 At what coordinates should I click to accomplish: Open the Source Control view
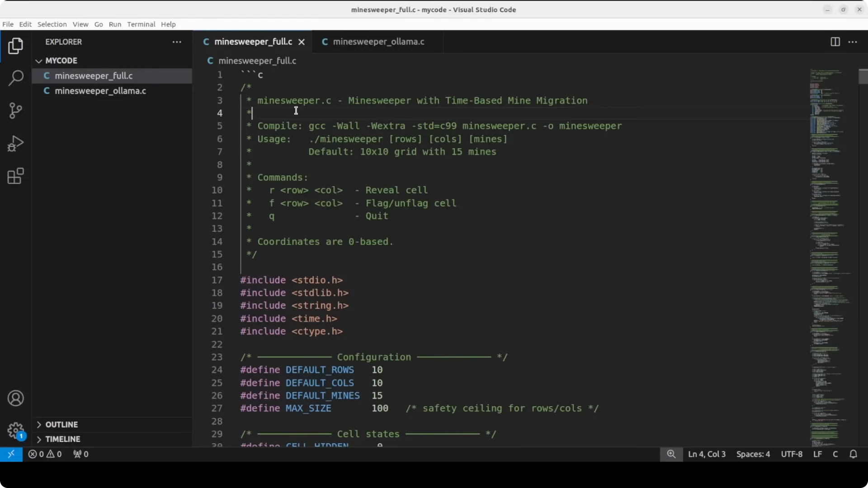click(15, 111)
